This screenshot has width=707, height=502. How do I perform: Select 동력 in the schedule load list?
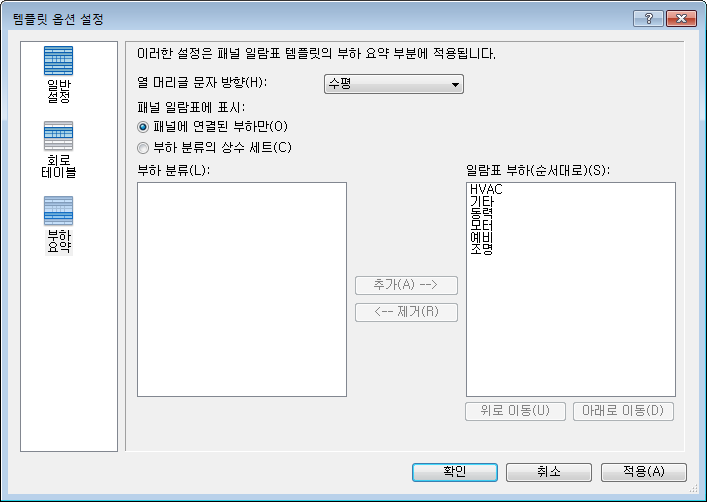482,213
